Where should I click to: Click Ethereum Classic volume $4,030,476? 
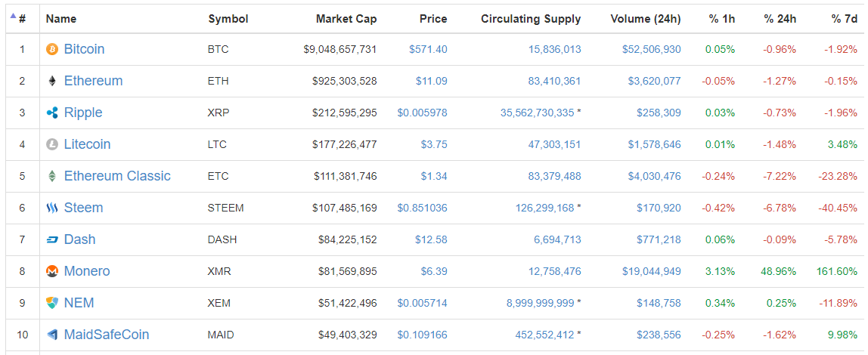pos(654,177)
